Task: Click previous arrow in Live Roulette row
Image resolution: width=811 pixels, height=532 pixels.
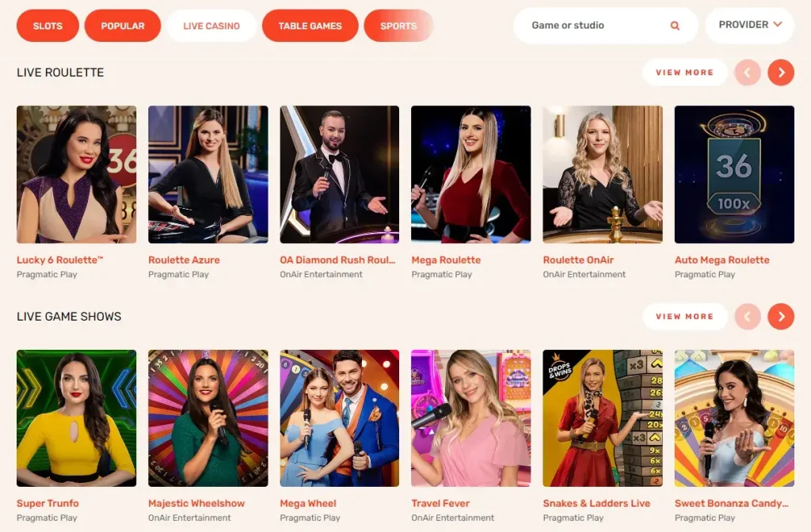Action: tap(748, 72)
